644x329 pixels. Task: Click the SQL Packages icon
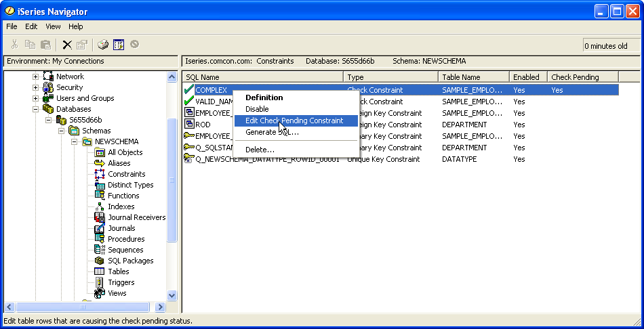[x=100, y=261]
